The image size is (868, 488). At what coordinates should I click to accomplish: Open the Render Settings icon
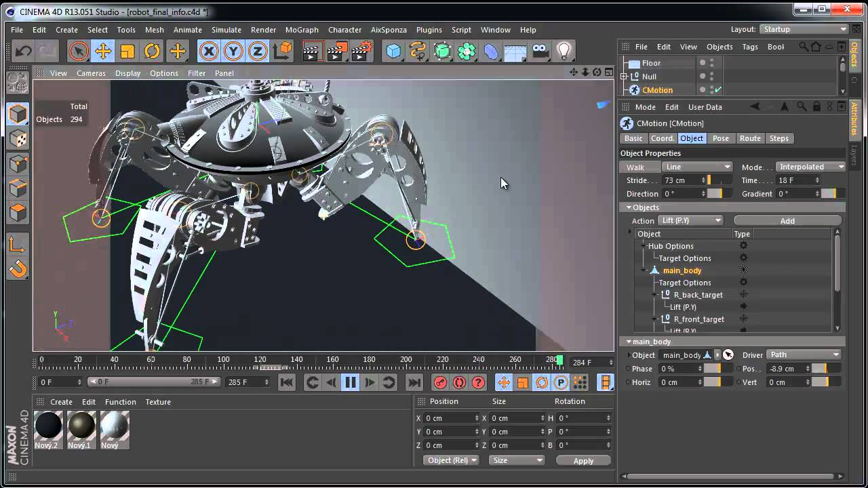click(362, 51)
